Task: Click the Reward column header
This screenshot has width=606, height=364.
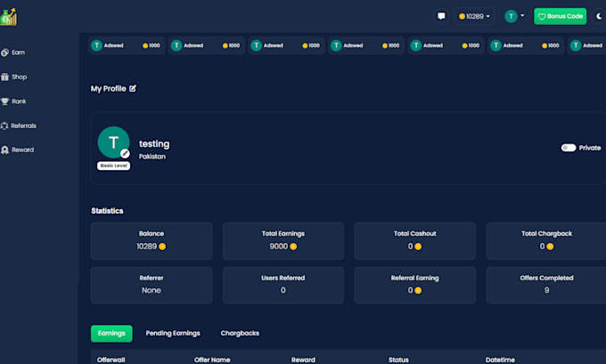Action: coord(303,360)
